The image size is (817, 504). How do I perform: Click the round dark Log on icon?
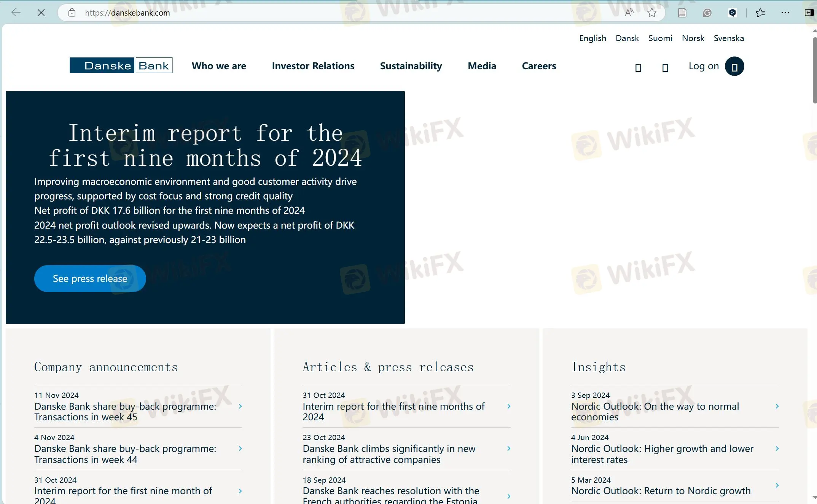734,66
